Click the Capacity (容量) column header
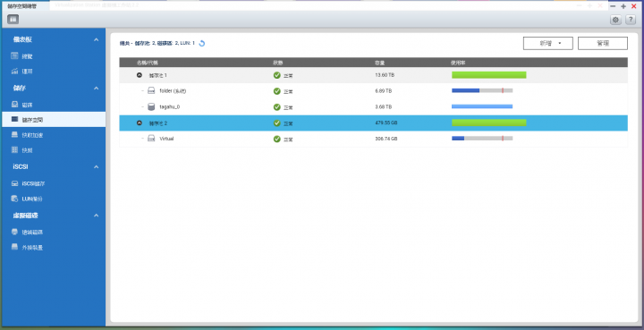 coord(379,63)
